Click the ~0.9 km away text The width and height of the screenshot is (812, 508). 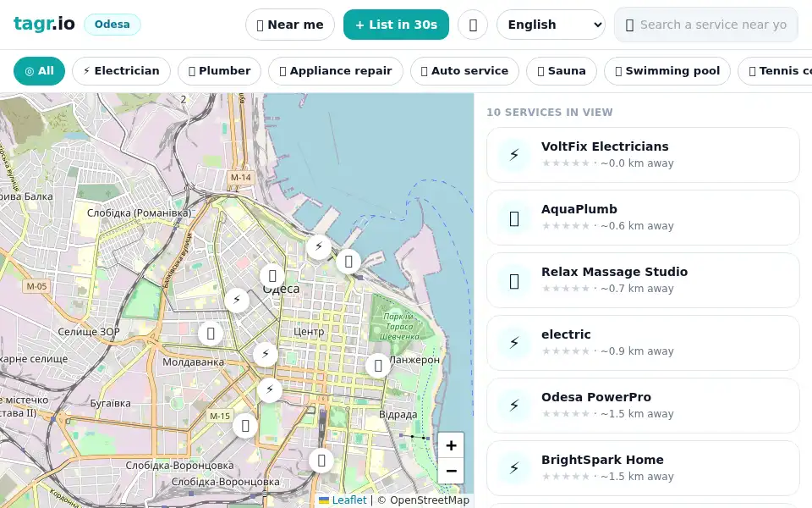click(x=637, y=351)
